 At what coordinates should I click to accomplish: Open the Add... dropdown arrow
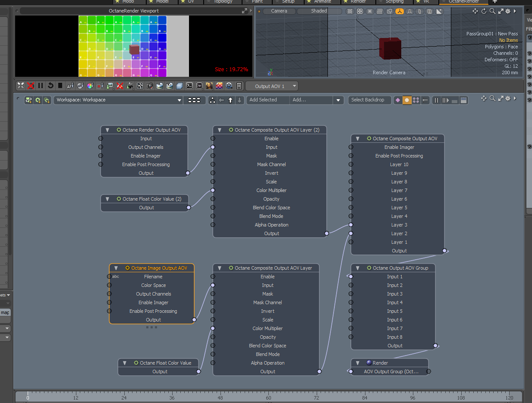click(339, 100)
